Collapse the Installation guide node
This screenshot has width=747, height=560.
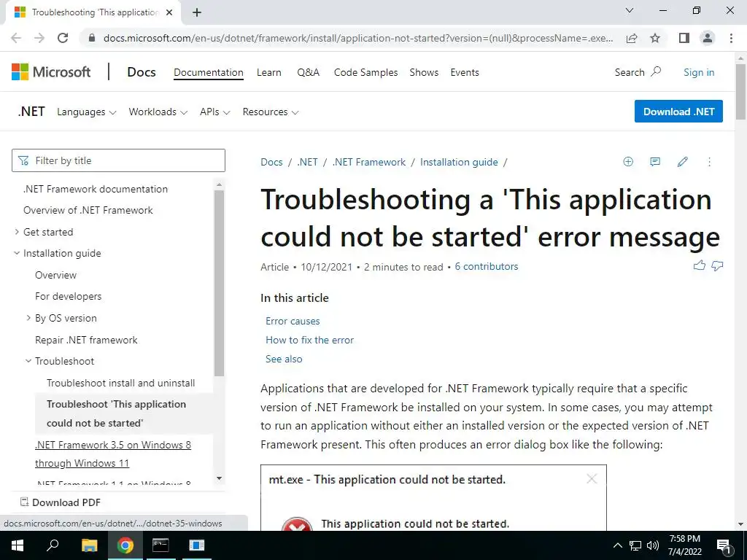(x=18, y=253)
